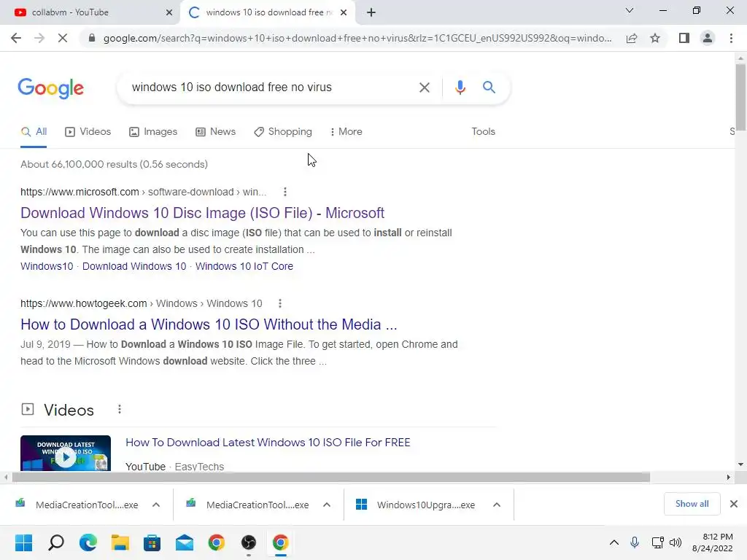This screenshot has width=747, height=560.
Task: Open options for Microsoft result
Action: click(x=285, y=192)
